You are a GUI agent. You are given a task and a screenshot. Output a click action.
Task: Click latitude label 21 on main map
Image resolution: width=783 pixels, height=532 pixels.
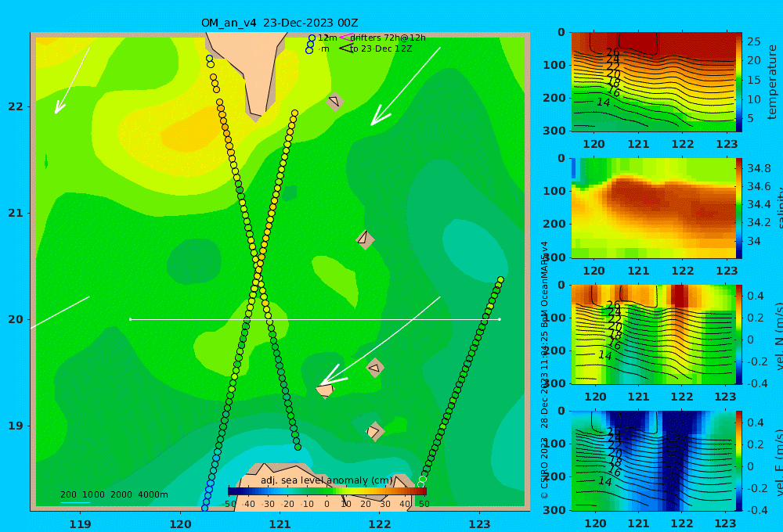16,213
